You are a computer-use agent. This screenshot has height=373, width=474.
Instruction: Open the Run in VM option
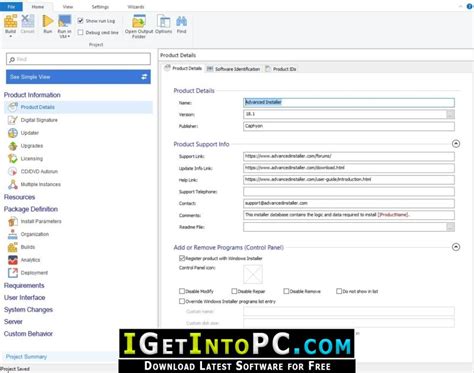click(64, 21)
